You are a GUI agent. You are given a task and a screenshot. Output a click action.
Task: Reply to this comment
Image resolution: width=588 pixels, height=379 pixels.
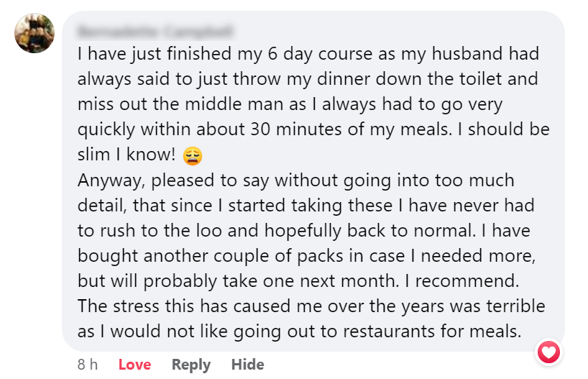pyautogui.click(x=190, y=365)
